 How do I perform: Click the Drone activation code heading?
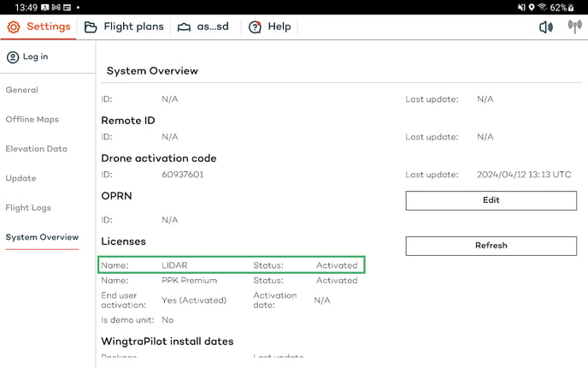pos(159,158)
